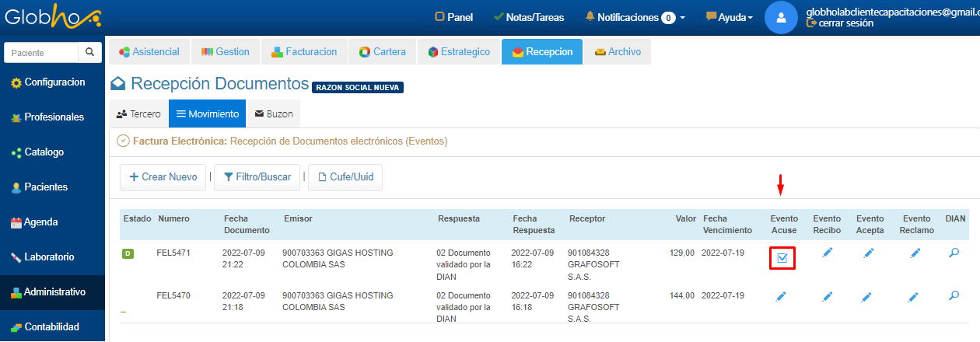The width and height of the screenshot is (980, 342).
Task: Switch to the Facturacion tab
Action: point(304,52)
